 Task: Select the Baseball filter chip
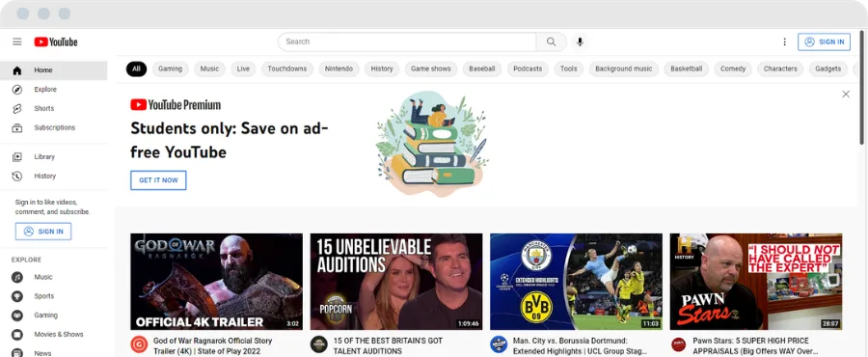[x=481, y=69]
